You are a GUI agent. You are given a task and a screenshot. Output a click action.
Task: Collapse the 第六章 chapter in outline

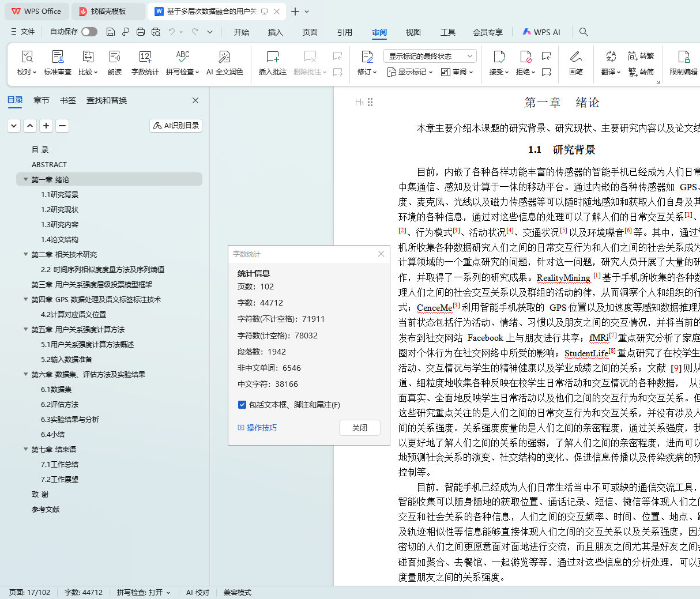click(x=25, y=375)
